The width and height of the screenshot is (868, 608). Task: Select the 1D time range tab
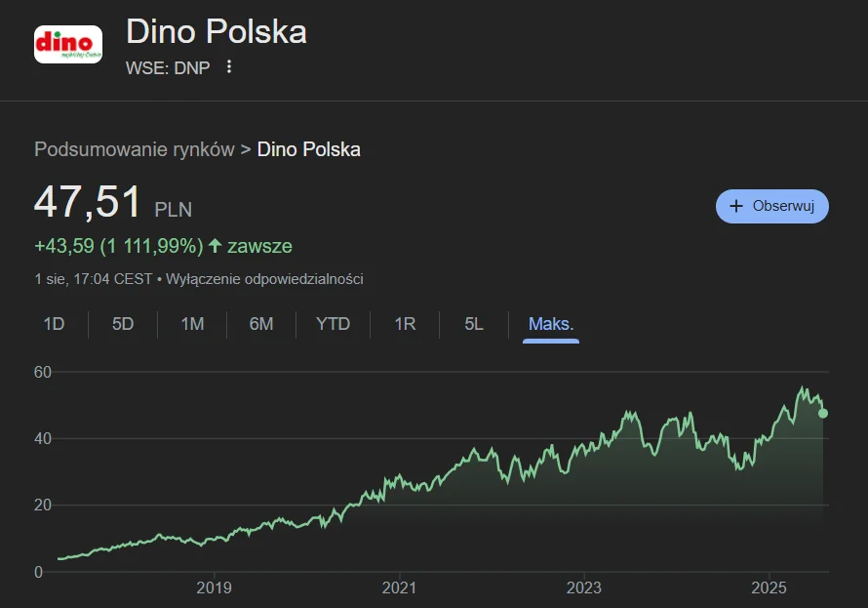pyautogui.click(x=54, y=324)
